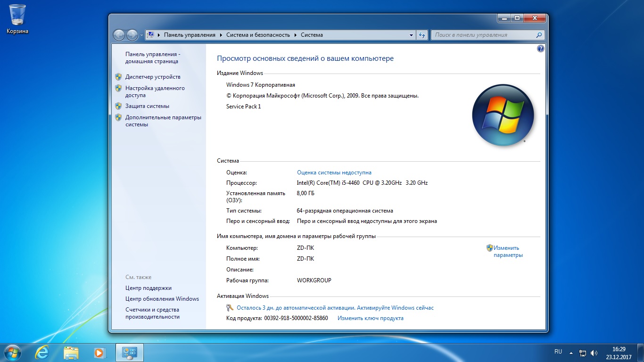Select the 'Windows 7 Корпоративная' edition text

[261, 85]
